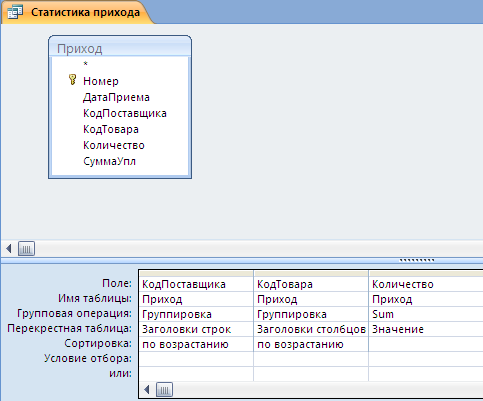Click the Количество cell in Поле row

coord(426,284)
